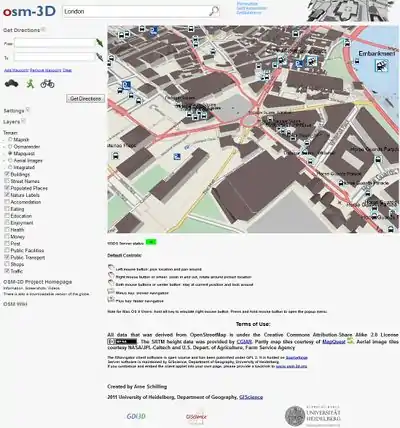Click the both mouse buttons help icon

111,283
